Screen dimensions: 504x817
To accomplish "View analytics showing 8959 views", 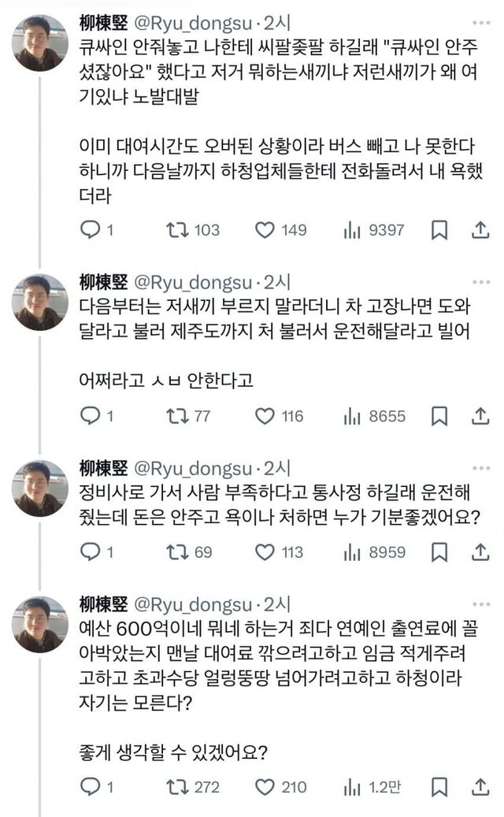I will pyautogui.click(x=351, y=551).
